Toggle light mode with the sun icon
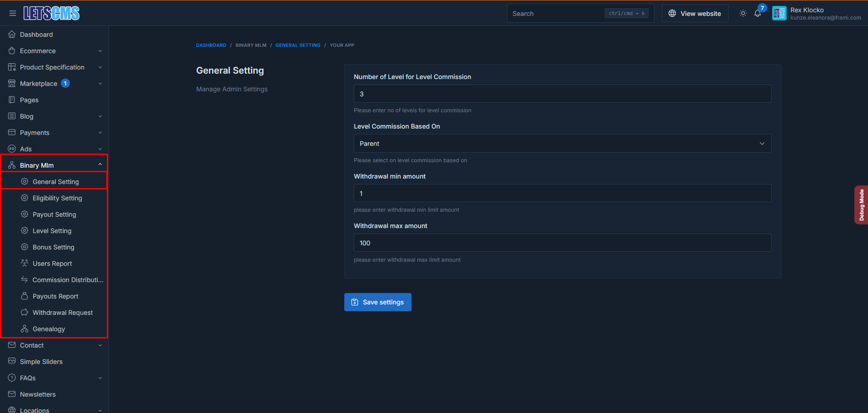 tap(743, 13)
